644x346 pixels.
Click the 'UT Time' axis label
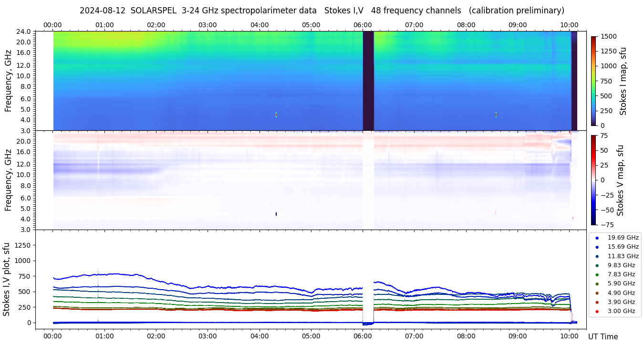[603, 337]
